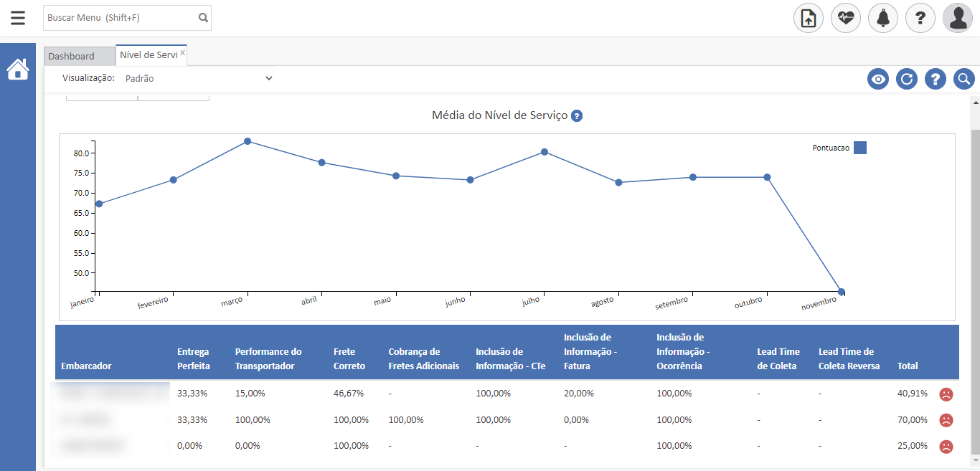Expand the Visualização Padrão dropdown
This screenshot has width=980, height=471.
(198, 78)
